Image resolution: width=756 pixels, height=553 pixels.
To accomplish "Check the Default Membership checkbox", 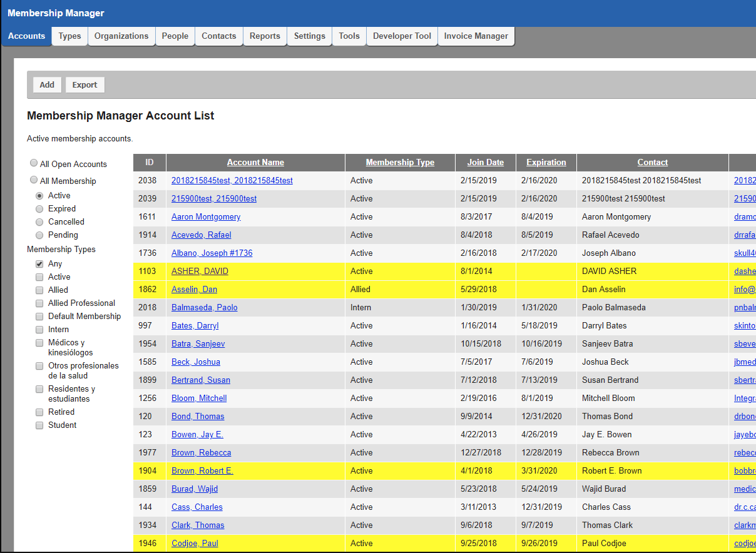I will pos(39,317).
